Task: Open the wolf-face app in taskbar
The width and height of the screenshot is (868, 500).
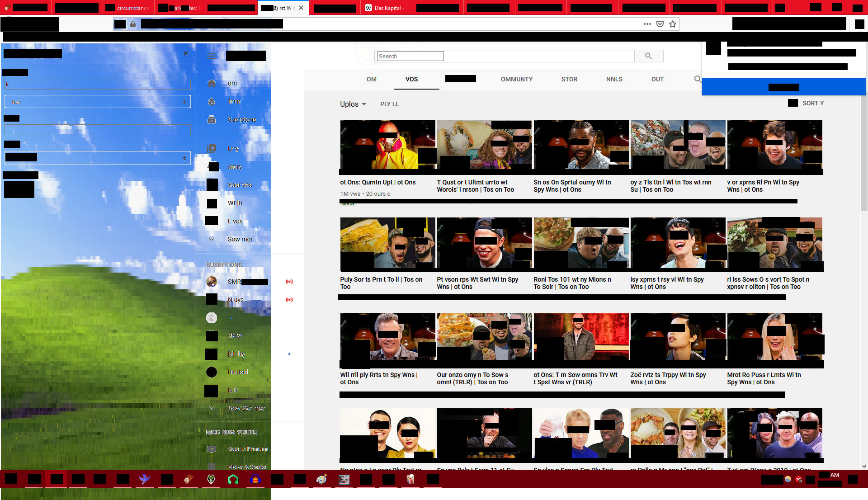Action: 211,479
